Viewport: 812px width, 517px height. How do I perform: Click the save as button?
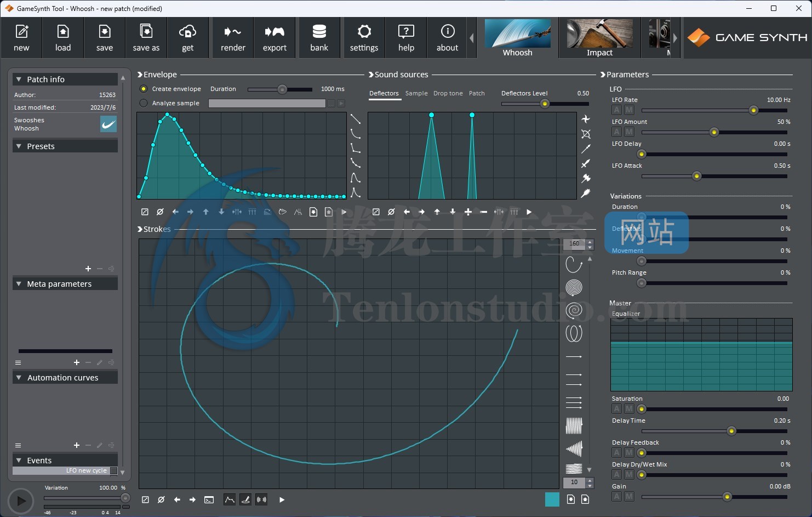(146, 38)
